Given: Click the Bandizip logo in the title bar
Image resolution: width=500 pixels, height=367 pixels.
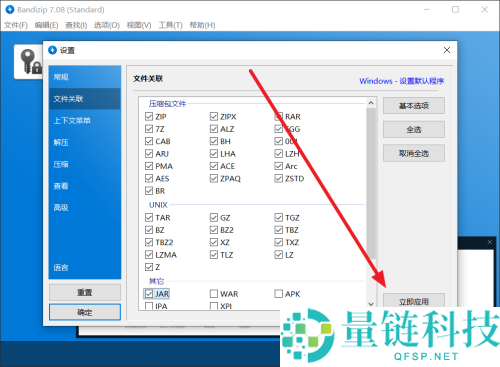Looking at the screenshot, I should (x=10, y=10).
